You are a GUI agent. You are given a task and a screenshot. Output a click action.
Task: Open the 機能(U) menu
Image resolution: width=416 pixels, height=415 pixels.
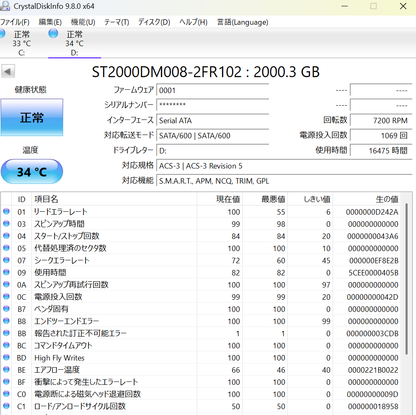(83, 22)
